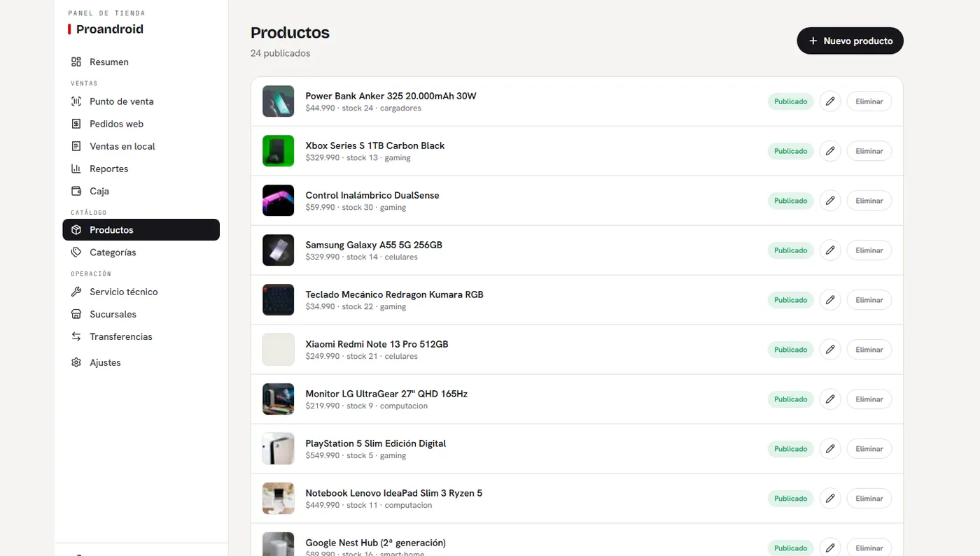This screenshot has height=556, width=980.
Task: Click the PlayStation 5 Slim thumbnail
Action: tap(278, 449)
